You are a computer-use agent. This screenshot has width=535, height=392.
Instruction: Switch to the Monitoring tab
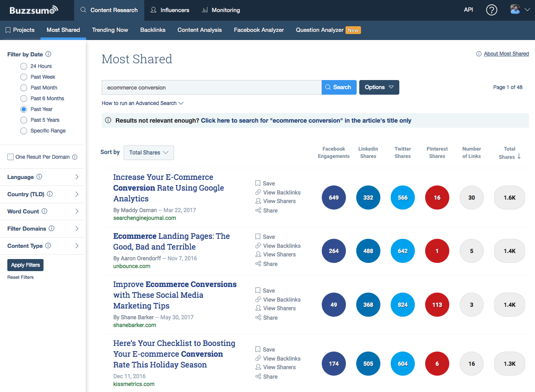pyautogui.click(x=221, y=10)
